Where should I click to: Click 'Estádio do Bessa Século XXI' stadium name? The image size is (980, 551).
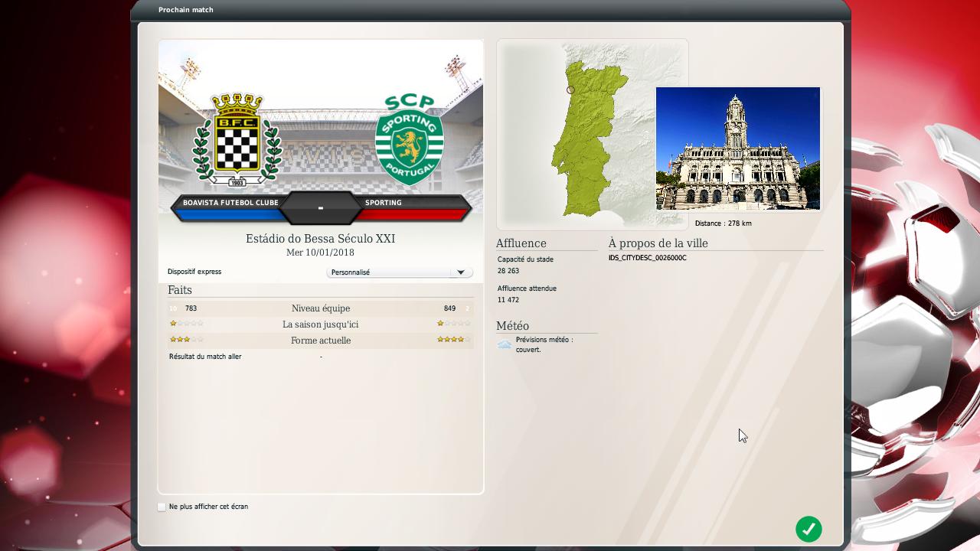click(x=321, y=239)
